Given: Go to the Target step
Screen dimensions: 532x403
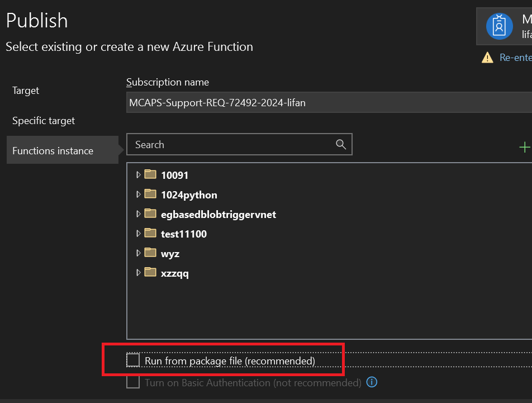Looking at the screenshot, I should [26, 91].
